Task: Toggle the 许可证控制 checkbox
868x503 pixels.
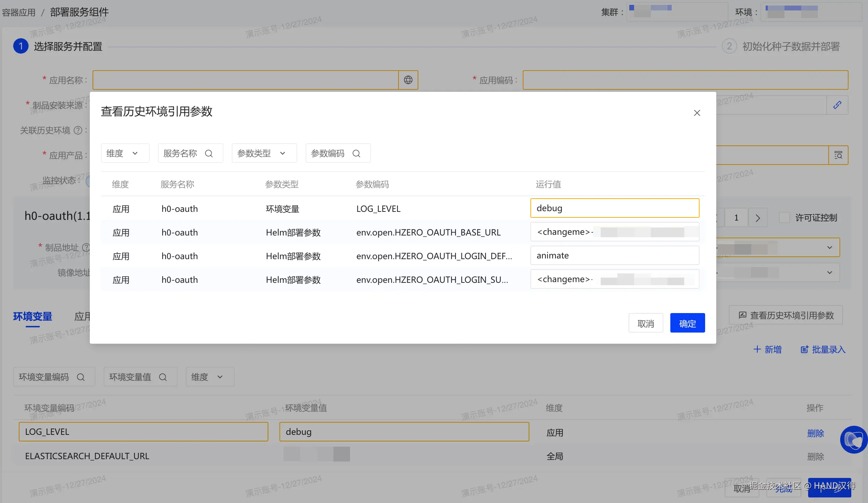Action: pyautogui.click(x=784, y=218)
